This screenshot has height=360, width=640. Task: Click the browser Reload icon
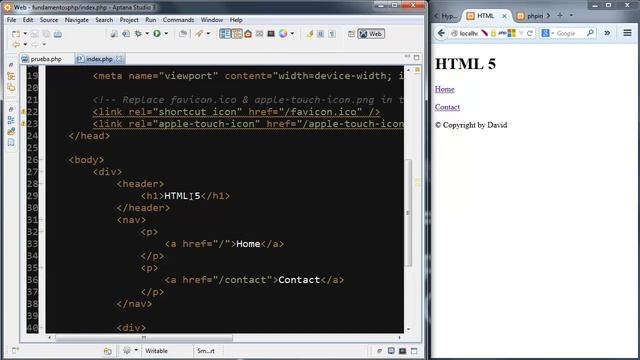[x=529, y=33]
